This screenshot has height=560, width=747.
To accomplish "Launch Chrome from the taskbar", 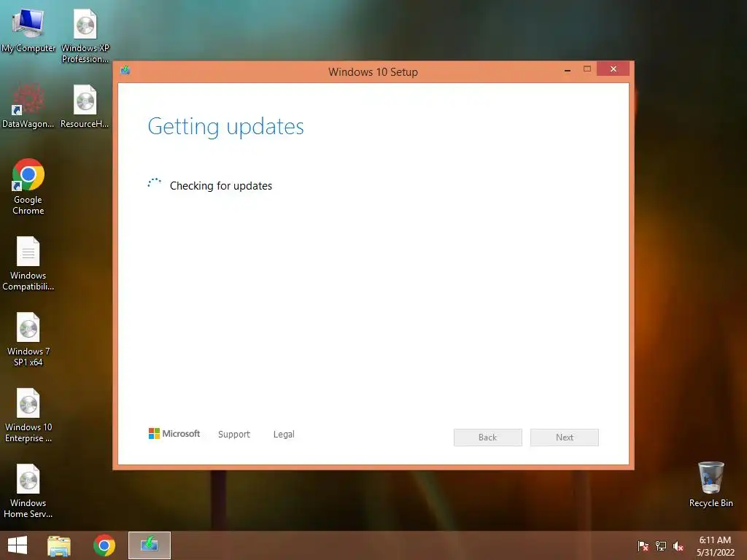I will pos(104,545).
